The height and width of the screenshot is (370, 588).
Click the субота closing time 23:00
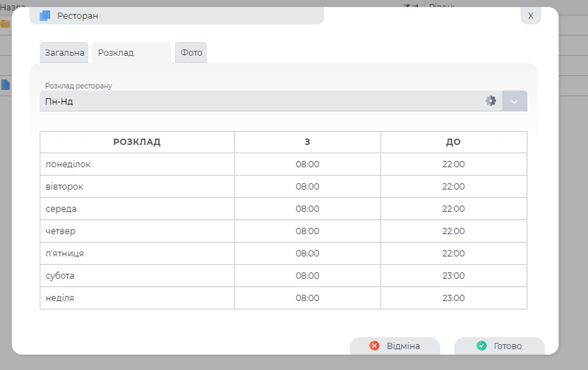click(453, 276)
